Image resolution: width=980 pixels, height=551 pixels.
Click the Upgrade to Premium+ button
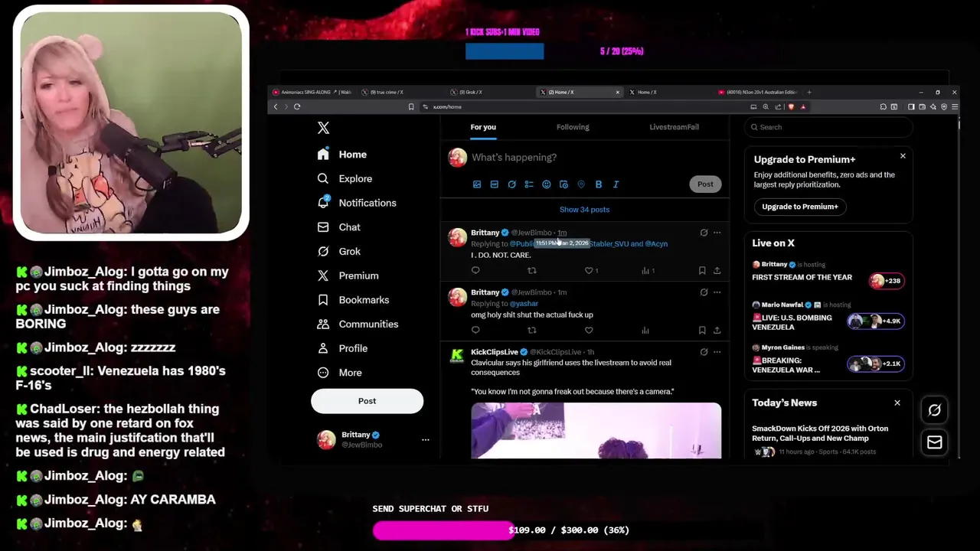800,207
